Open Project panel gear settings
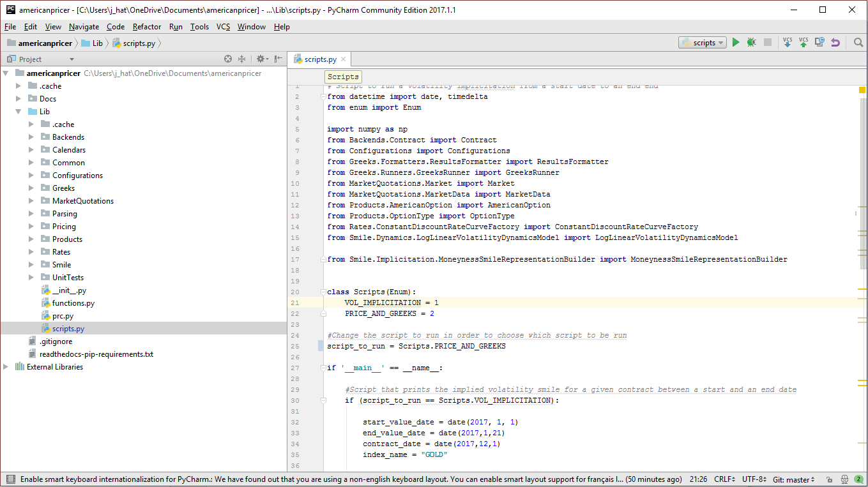 (261, 59)
